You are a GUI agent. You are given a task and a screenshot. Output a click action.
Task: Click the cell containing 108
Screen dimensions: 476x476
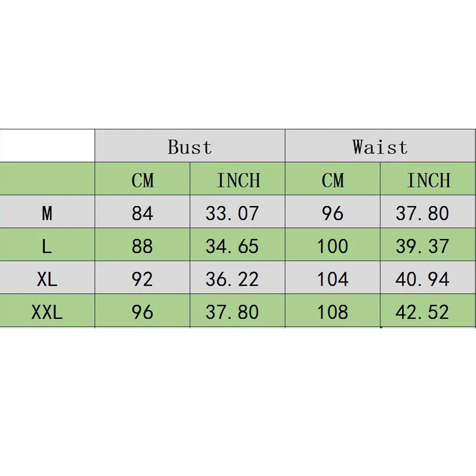(333, 311)
